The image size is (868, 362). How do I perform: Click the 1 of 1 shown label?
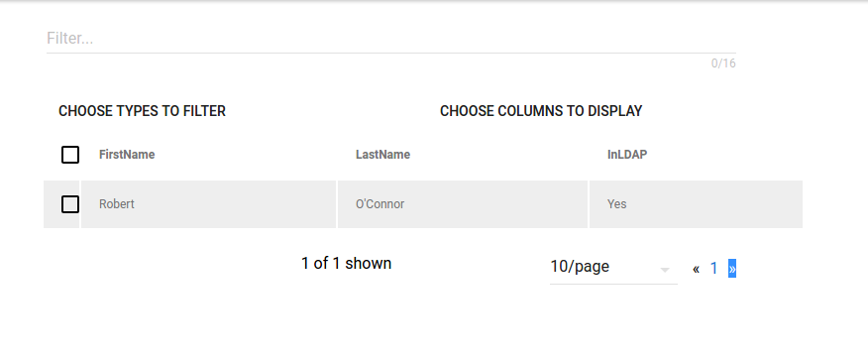coord(347,264)
